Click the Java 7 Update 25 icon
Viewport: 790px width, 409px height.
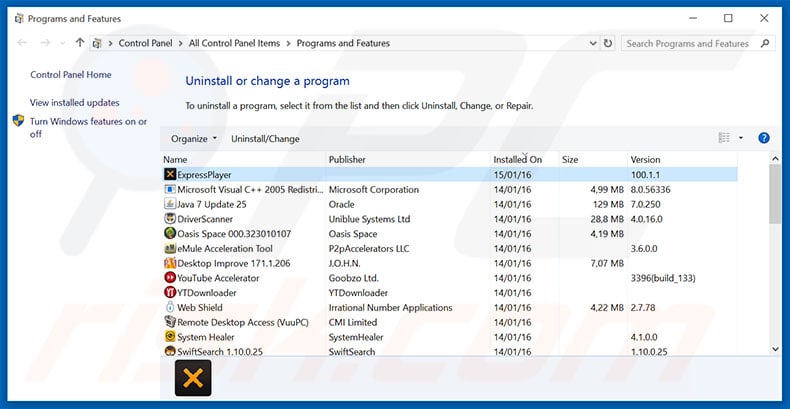pyautogui.click(x=170, y=204)
